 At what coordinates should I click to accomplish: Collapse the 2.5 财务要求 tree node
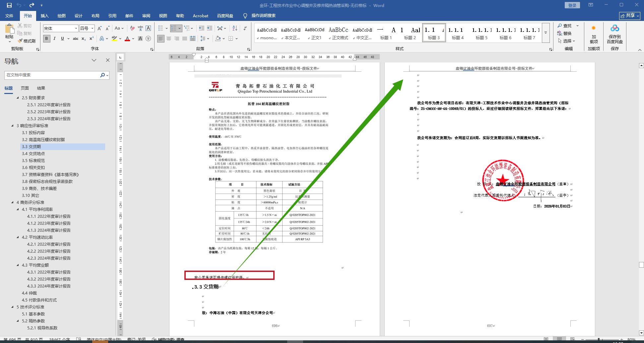pyautogui.click(x=18, y=98)
